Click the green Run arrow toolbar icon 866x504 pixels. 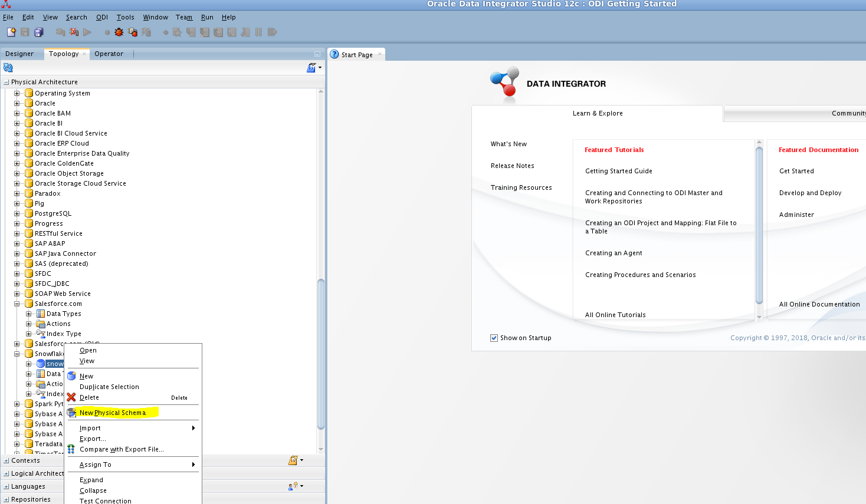pos(87,32)
